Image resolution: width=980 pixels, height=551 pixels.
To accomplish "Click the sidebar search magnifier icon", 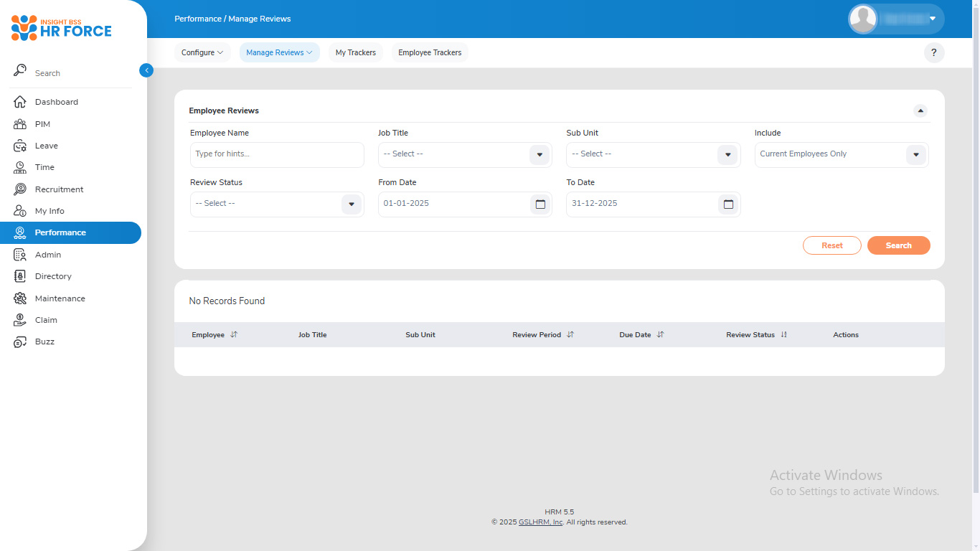I will tap(20, 71).
